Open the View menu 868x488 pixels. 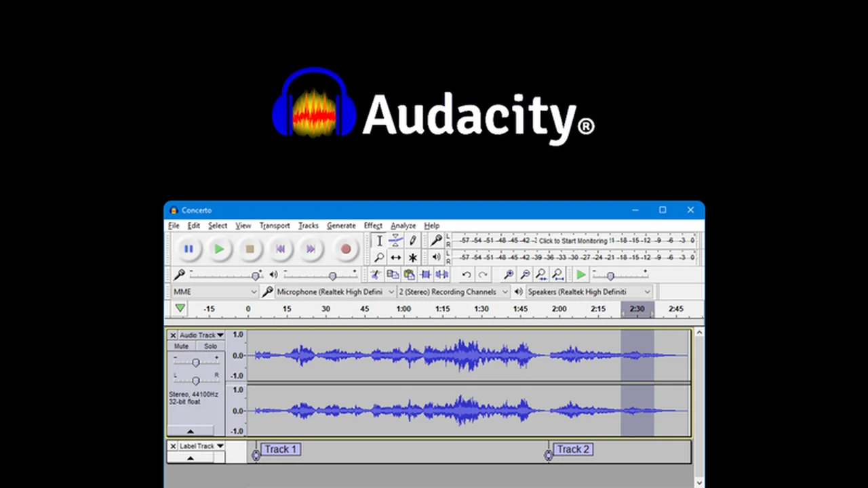pyautogui.click(x=243, y=226)
